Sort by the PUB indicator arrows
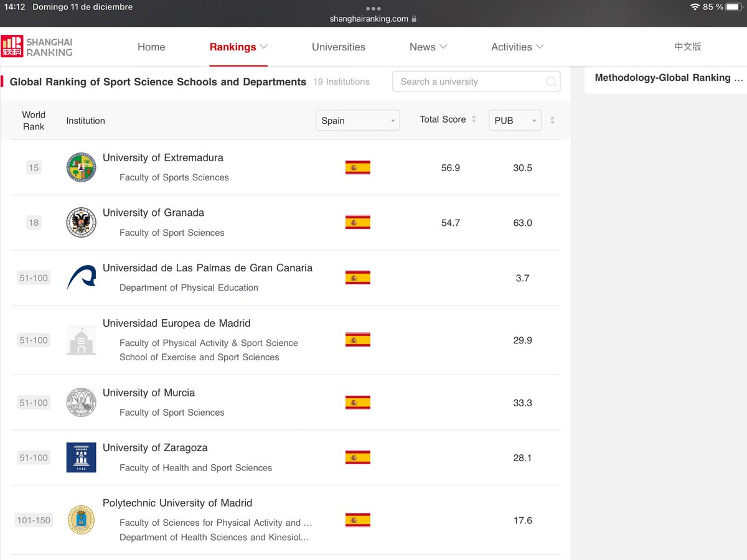 [x=552, y=120]
